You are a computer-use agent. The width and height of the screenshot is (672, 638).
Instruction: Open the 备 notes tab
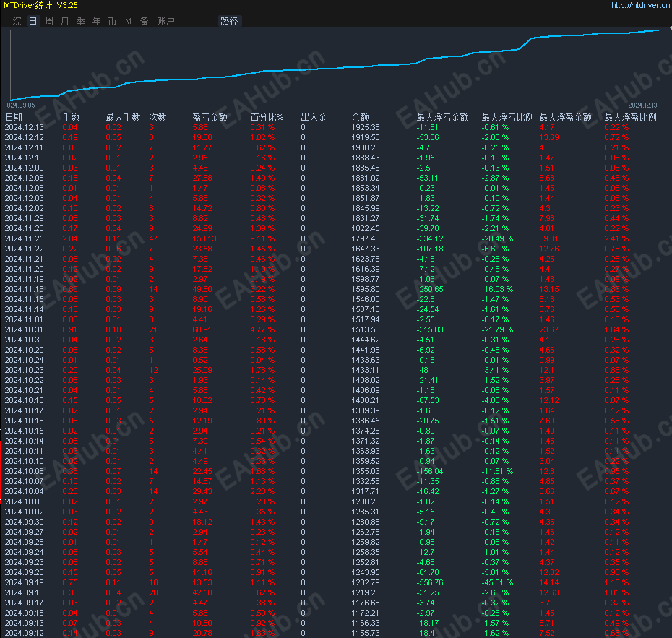click(x=144, y=21)
